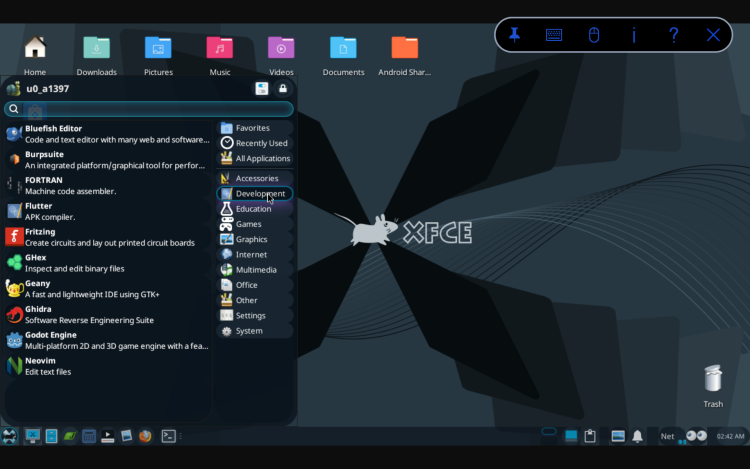Image resolution: width=750 pixels, height=469 pixels.
Task: Open the Documents desktop folder
Action: tap(343, 55)
